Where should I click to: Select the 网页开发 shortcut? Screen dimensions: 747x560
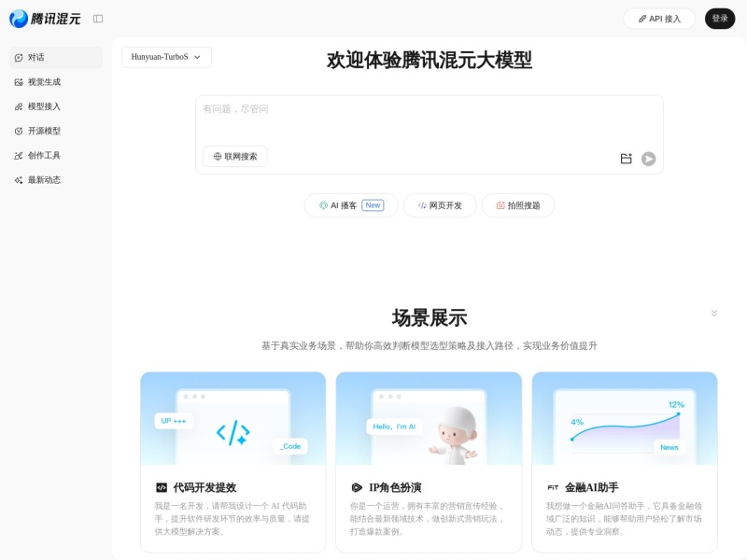tap(440, 205)
